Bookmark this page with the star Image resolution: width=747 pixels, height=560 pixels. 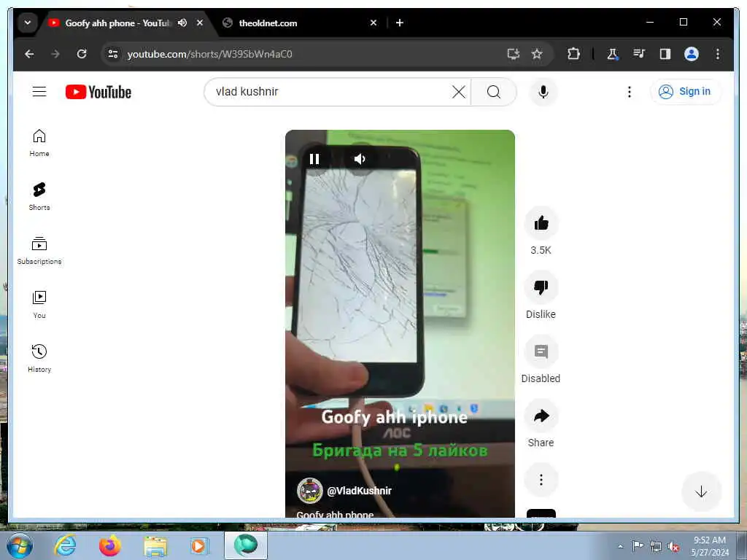point(537,54)
